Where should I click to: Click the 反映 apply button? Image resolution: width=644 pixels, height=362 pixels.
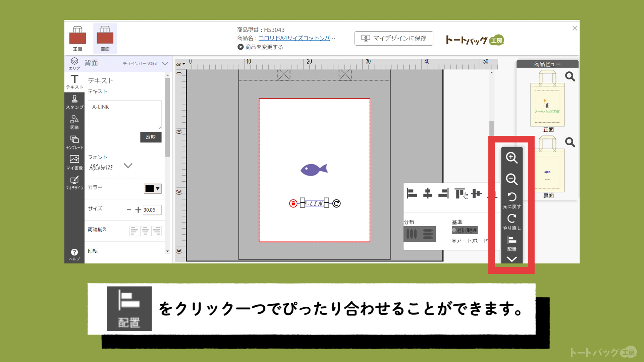[151, 137]
